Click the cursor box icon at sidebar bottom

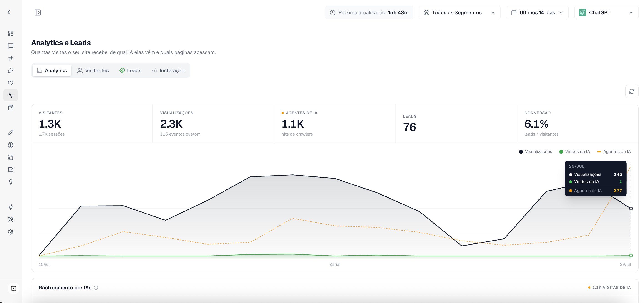(x=13, y=288)
